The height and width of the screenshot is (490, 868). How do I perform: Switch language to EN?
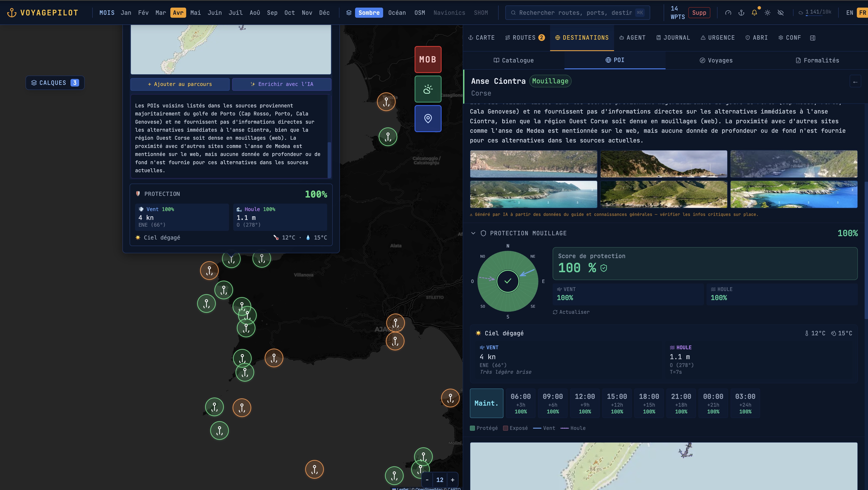tap(849, 13)
